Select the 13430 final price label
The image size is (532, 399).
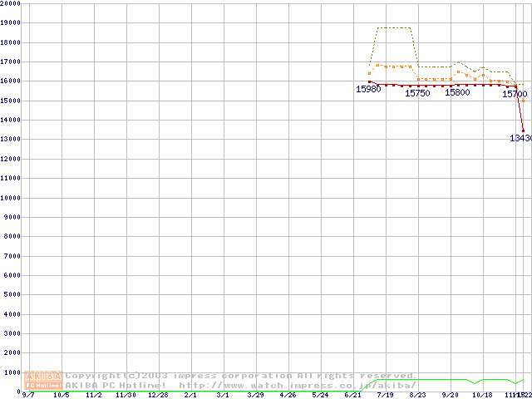[x=520, y=138]
